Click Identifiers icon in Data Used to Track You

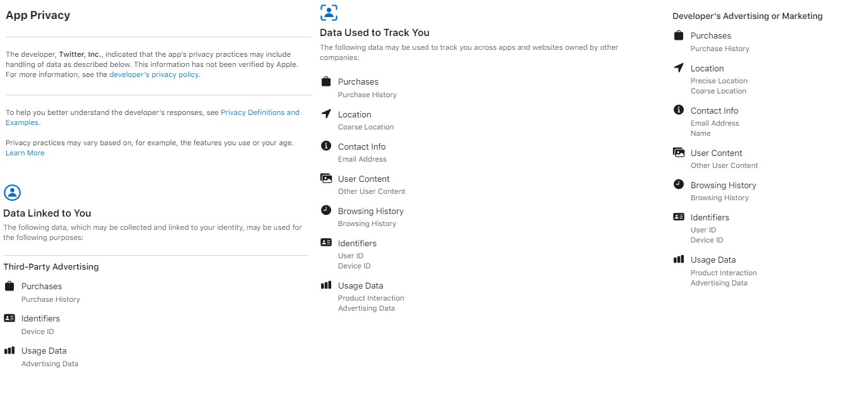click(x=326, y=242)
